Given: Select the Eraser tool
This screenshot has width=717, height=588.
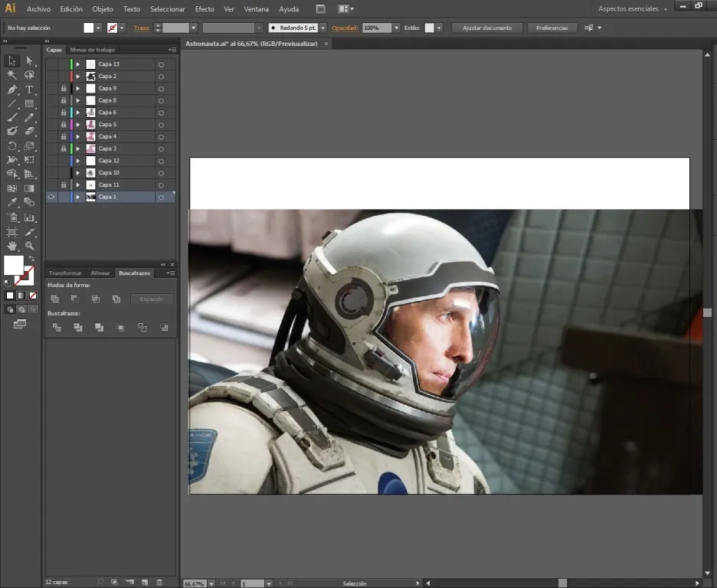Looking at the screenshot, I should pos(29,132).
